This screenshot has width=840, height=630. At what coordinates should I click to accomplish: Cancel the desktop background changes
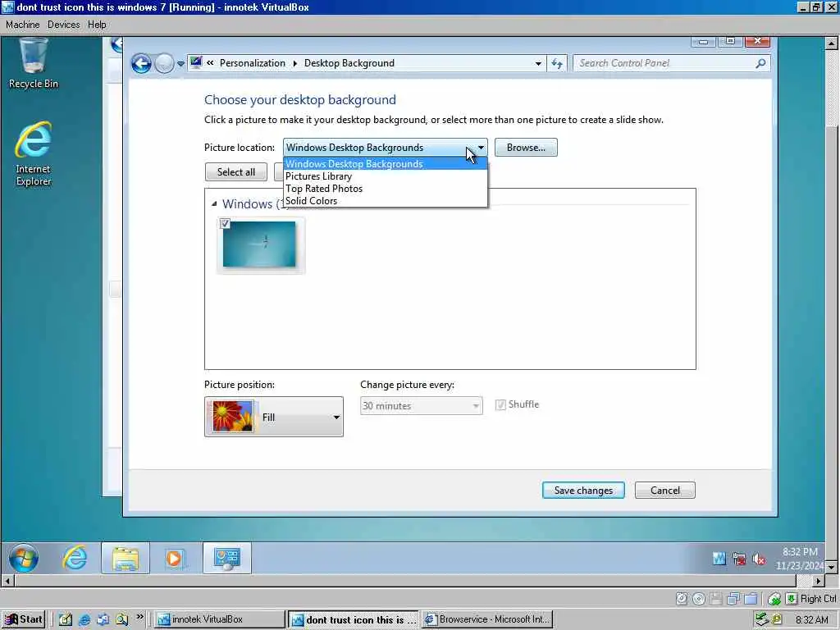pos(664,491)
